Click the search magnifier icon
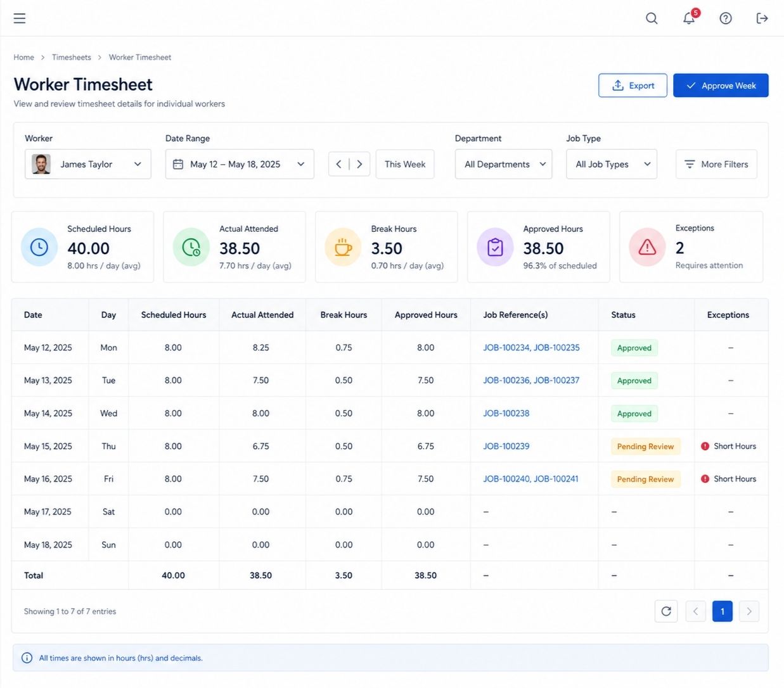This screenshot has width=784, height=688. [652, 18]
